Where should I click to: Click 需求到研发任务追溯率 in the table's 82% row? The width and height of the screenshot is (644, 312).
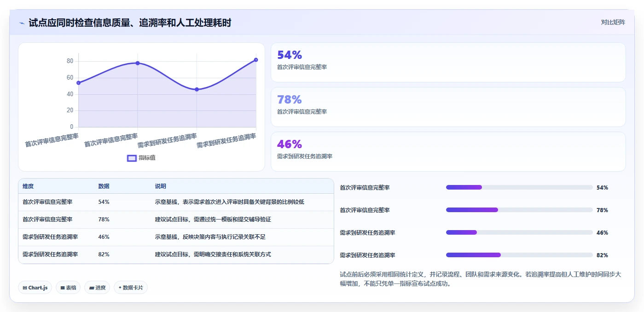tap(50, 254)
